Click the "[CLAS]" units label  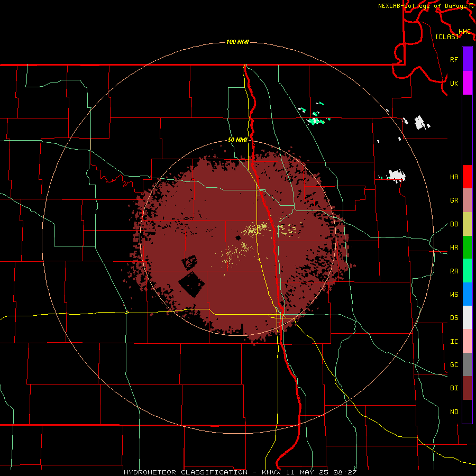point(447,36)
